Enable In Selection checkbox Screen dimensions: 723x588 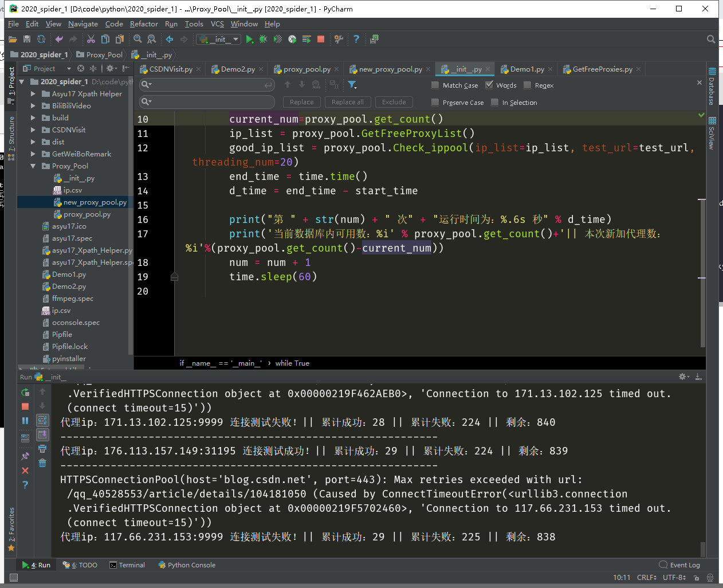tap(495, 103)
